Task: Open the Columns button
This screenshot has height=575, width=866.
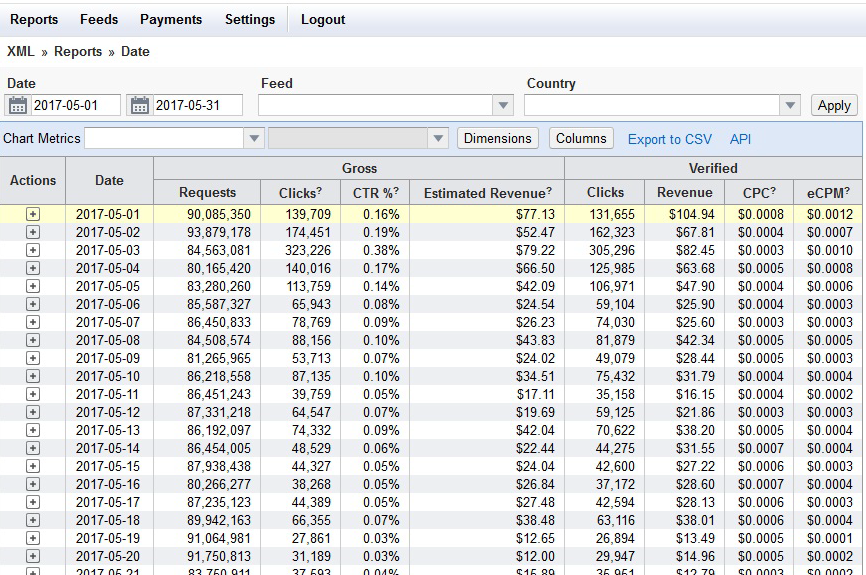Action: tap(581, 138)
